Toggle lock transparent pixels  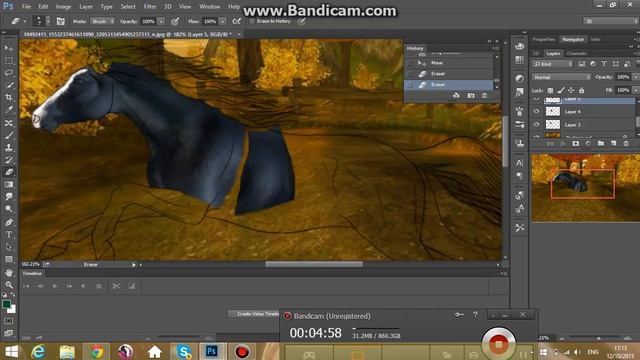[550, 90]
